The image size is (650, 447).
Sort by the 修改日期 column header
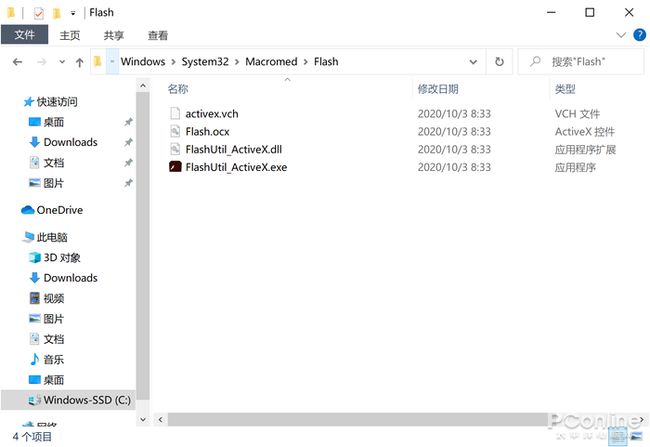438,89
